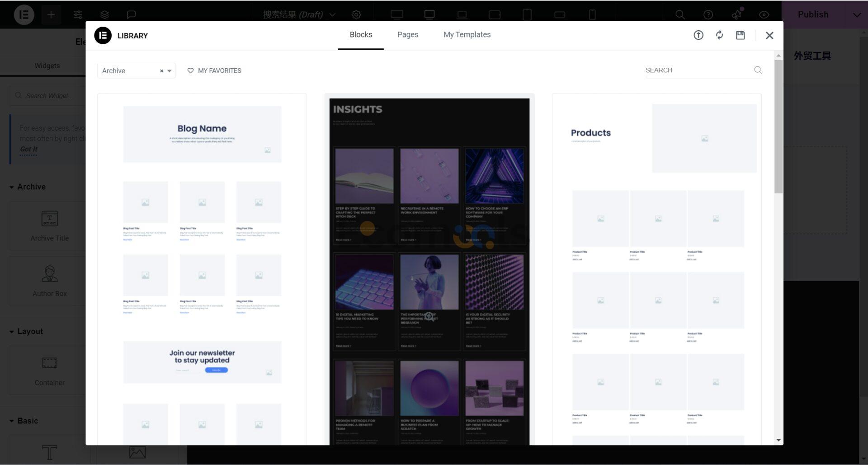Switch to mobile portrait device icon
This screenshot has width=868, height=465.
point(592,14)
